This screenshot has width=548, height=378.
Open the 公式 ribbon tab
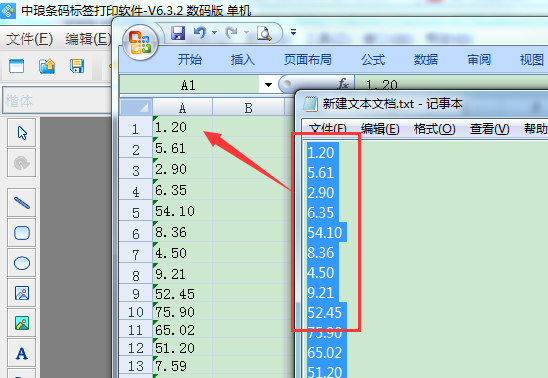(373, 60)
